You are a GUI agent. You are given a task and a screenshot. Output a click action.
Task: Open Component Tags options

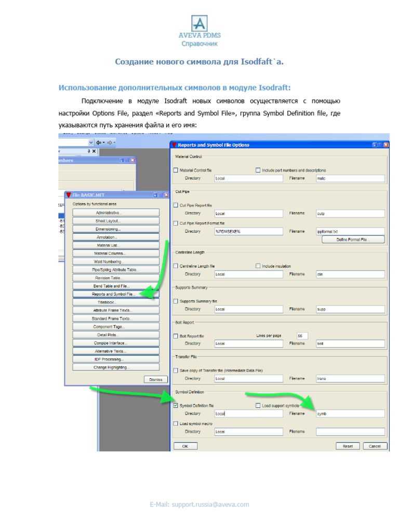point(116,327)
